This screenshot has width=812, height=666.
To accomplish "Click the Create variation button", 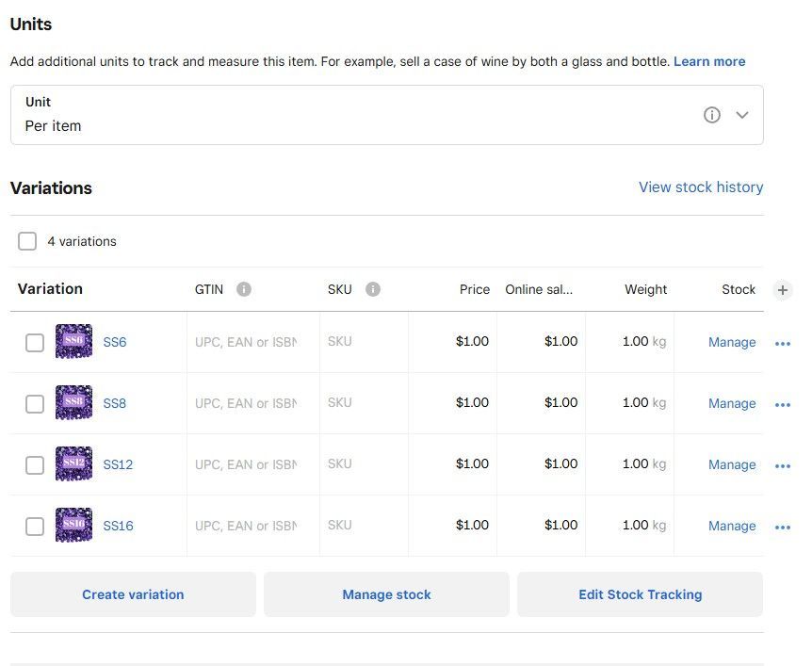I will pyautogui.click(x=133, y=594).
